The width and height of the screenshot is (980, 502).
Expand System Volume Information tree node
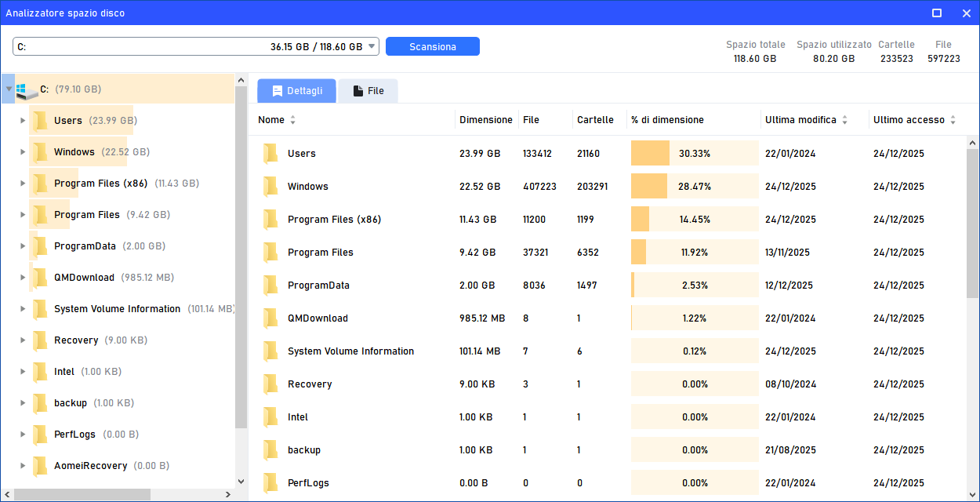coord(23,309)
